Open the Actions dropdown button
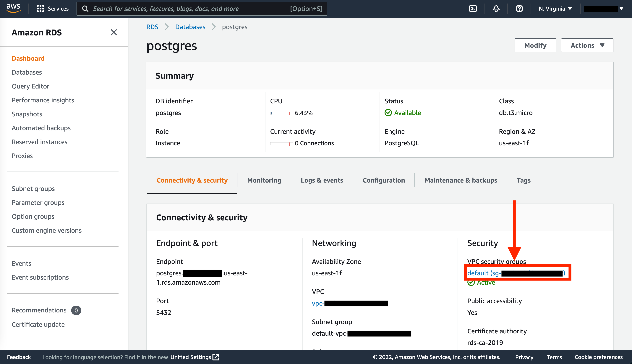This screenshot has width=632, height=364. tap(587, 45)
